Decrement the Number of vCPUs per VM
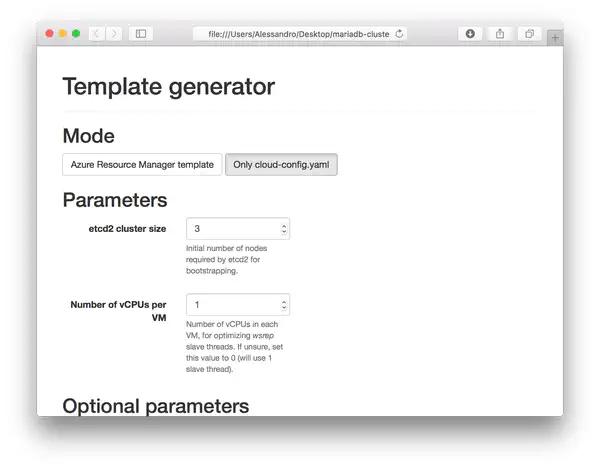This screenshot has width=600, height=469. [x=284, y=309]
